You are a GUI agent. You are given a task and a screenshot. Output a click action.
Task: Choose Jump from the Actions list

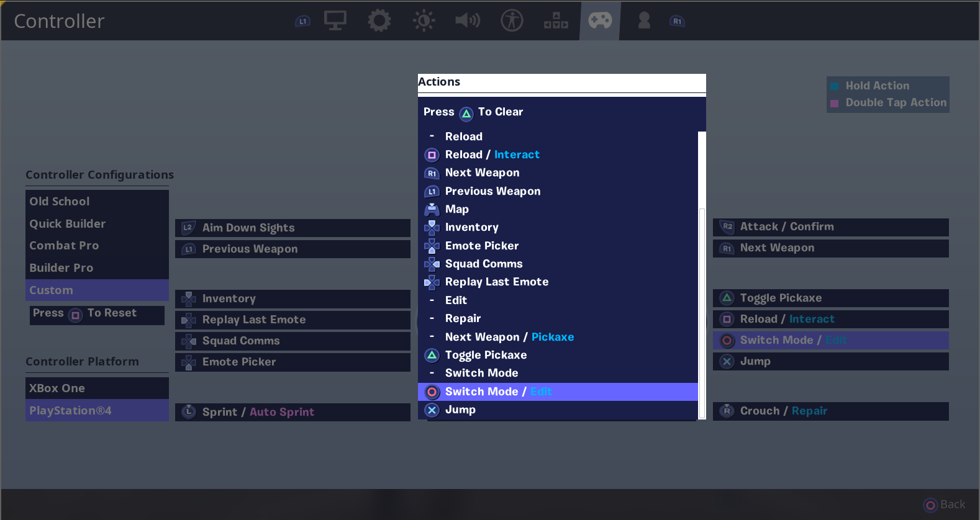tap(460, 410)
